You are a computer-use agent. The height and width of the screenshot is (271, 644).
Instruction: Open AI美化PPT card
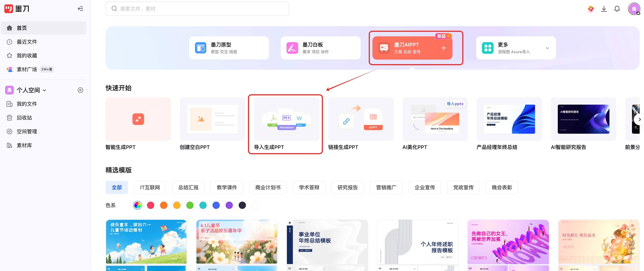click(435, 124)
